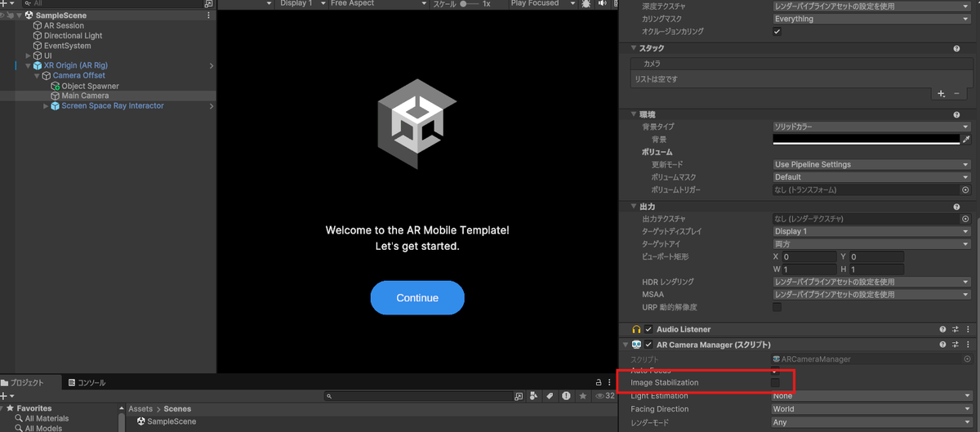Open help for Audio Listener component
The width and height of the screenshot is (980, 432).
pyautogui.click(x=942, y=330)
